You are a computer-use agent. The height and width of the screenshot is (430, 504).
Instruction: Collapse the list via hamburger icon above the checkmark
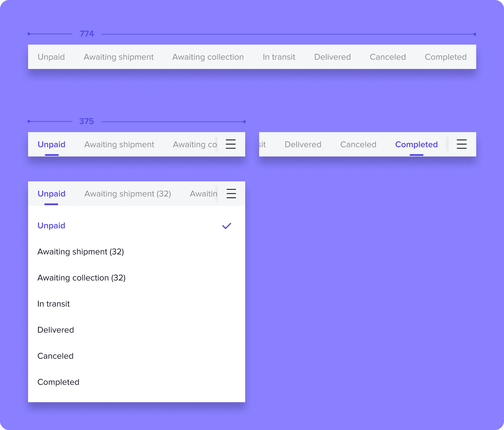click(x=231, y=193)
